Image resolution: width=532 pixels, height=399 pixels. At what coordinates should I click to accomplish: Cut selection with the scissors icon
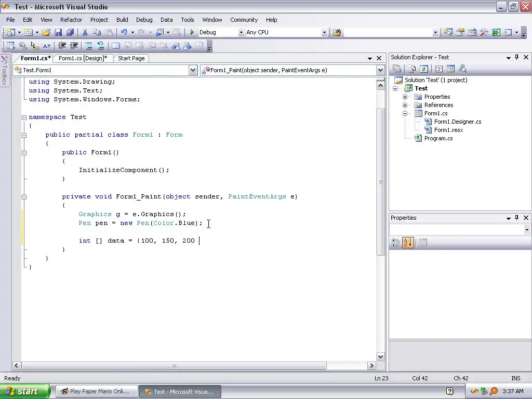[85, 32]
